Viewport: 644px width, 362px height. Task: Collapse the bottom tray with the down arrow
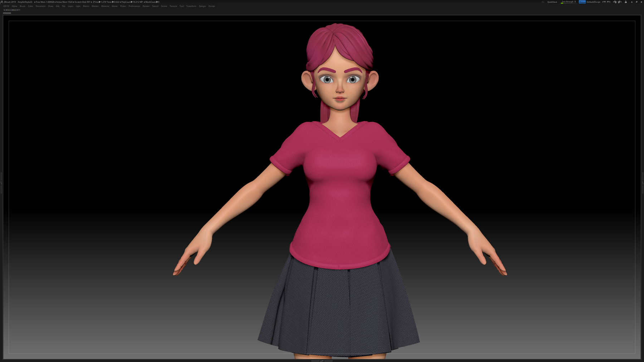tap(323, 361)
